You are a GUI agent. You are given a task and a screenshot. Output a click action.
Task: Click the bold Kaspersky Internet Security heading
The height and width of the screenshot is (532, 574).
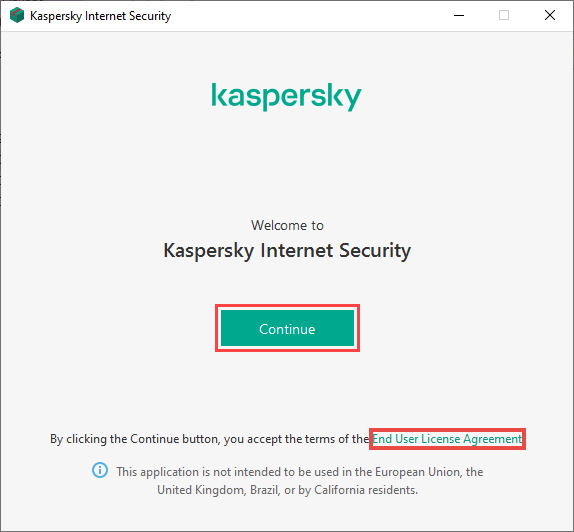287,251
